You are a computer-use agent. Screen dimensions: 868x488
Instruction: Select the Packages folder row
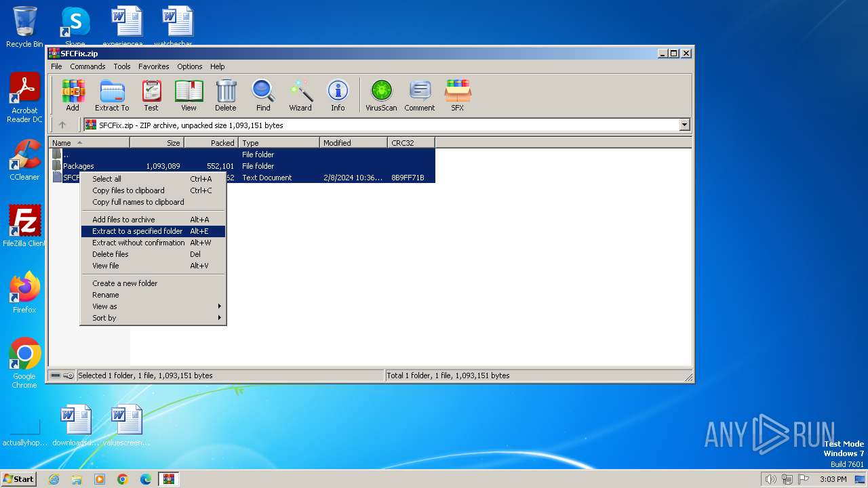(x=242, y=166)
